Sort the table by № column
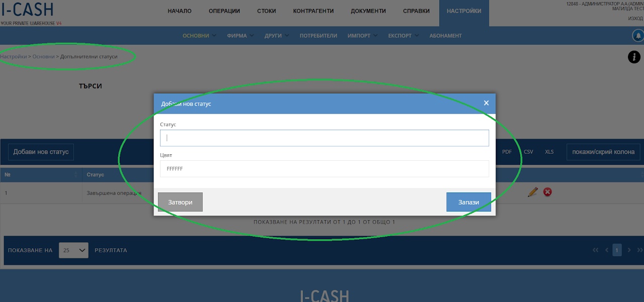This screenshot has height=302, width=644. click(x=40, y=175)
